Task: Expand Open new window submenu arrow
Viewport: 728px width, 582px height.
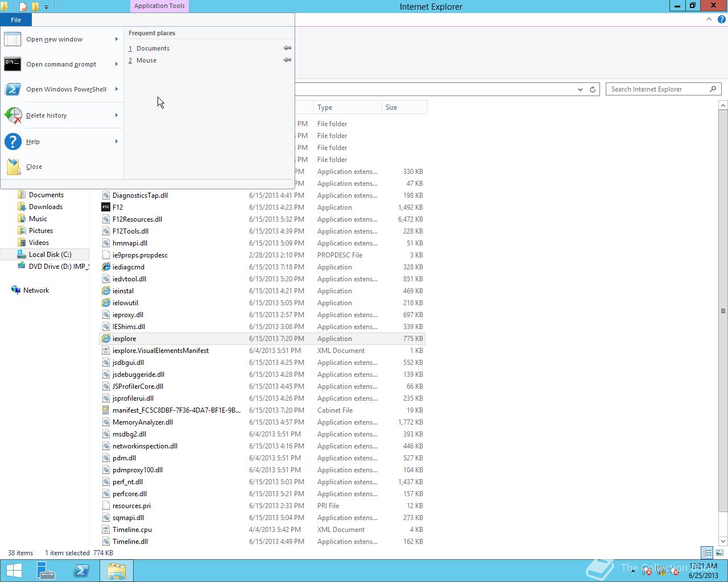Action: 116,39
